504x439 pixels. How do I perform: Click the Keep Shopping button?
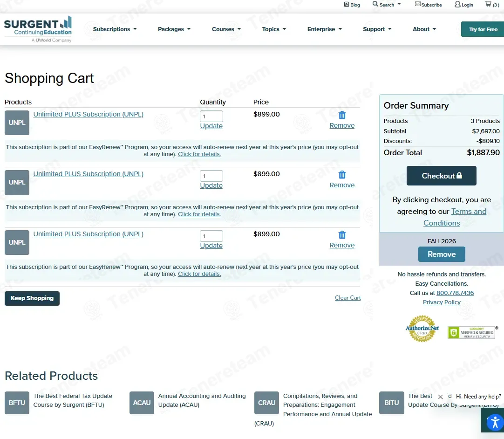tap(32, 298)
